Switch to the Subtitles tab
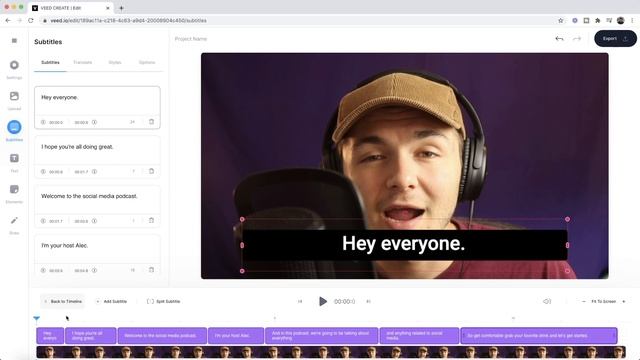This screenshot has width=640, height=360. pos(50,62)
